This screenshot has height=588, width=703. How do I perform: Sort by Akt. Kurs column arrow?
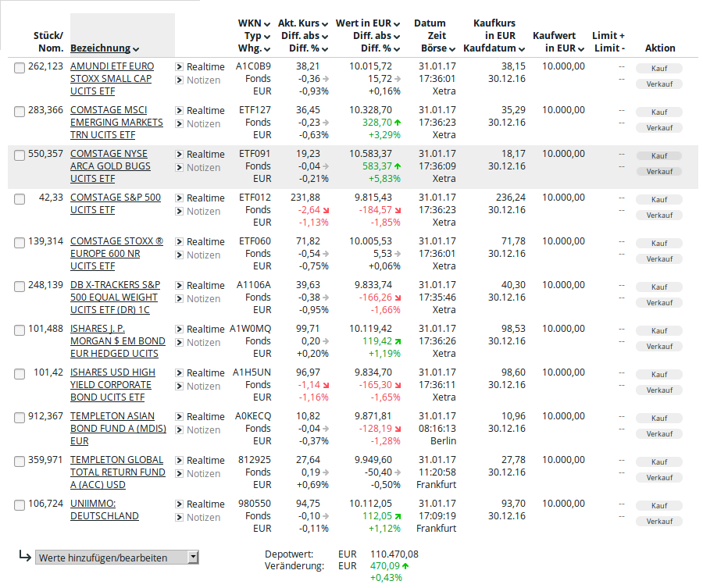[x=325, y=24]
